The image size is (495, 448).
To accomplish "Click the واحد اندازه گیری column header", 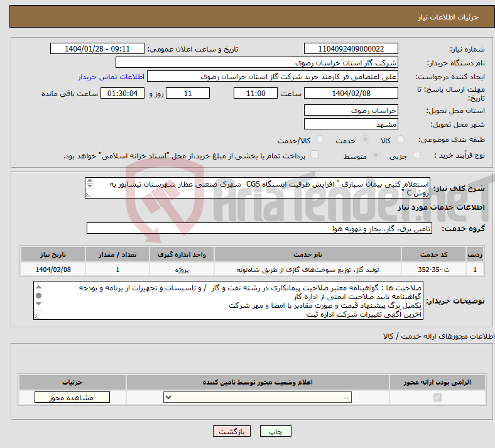I will pos(182,254).
